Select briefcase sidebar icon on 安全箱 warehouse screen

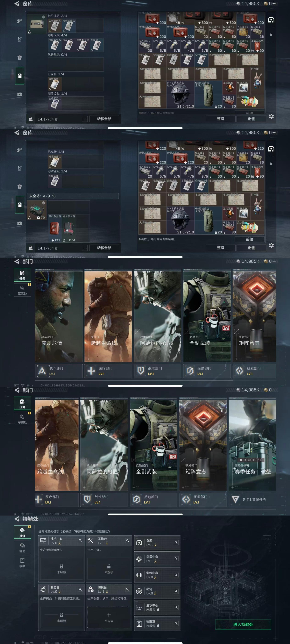click(x=20, y=223)
